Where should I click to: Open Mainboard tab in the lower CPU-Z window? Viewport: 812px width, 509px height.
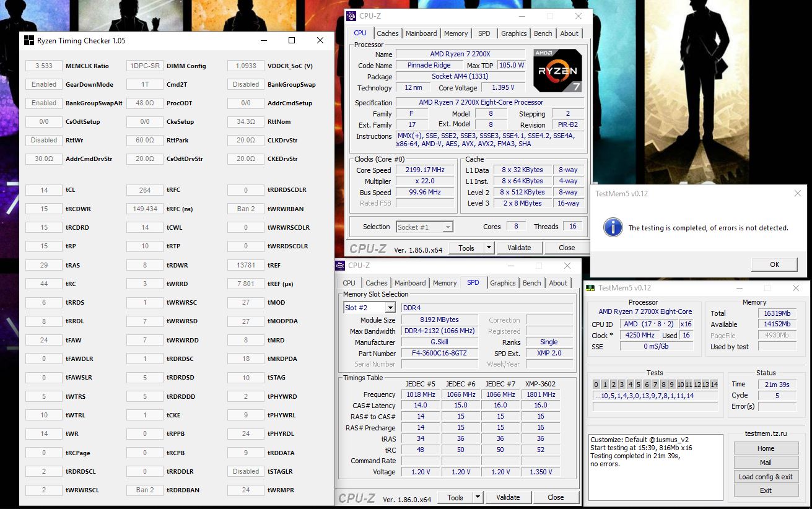coord(410,283)
